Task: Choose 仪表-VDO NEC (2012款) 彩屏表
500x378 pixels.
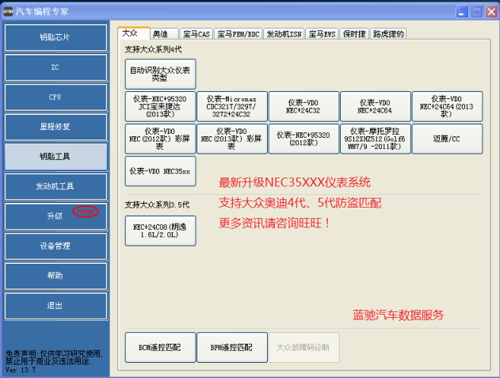Action: (160, 139)
